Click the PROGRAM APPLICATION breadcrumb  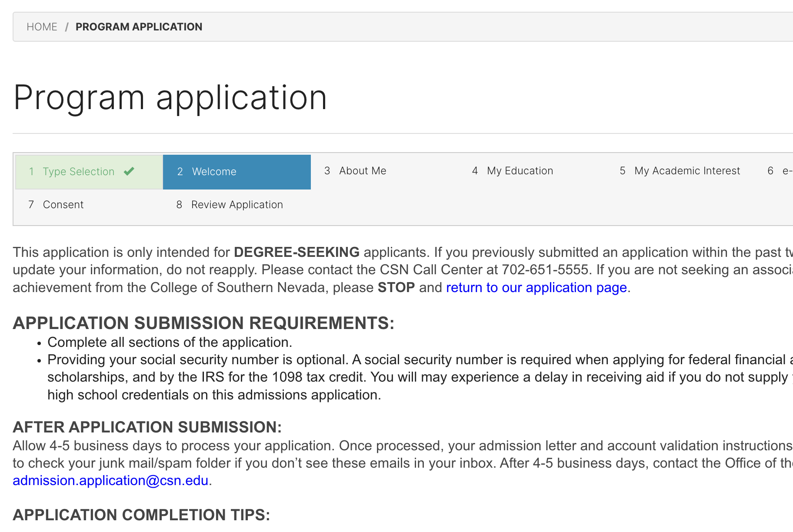pyautogui.click(x=139, y=27)
